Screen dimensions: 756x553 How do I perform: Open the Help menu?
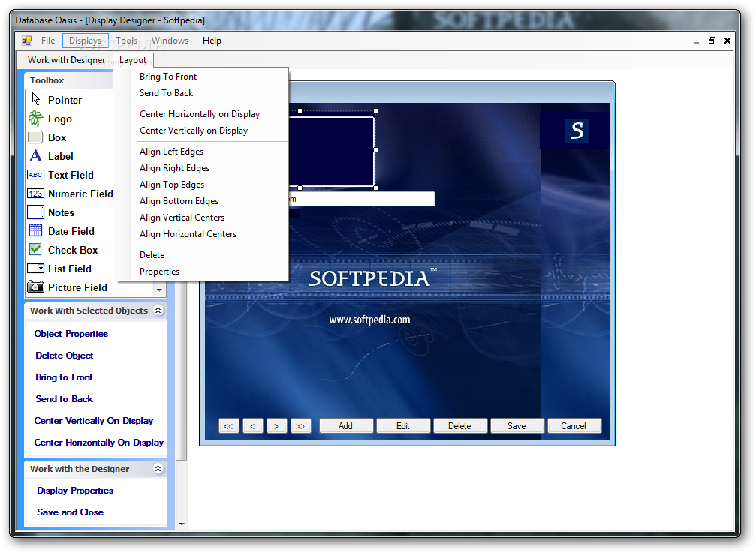(212, 41)
